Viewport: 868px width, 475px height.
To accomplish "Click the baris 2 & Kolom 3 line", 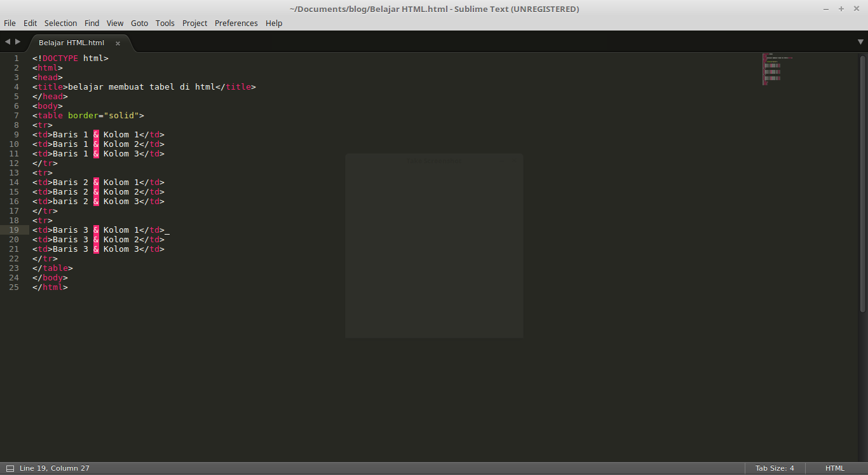I will 98,201.
